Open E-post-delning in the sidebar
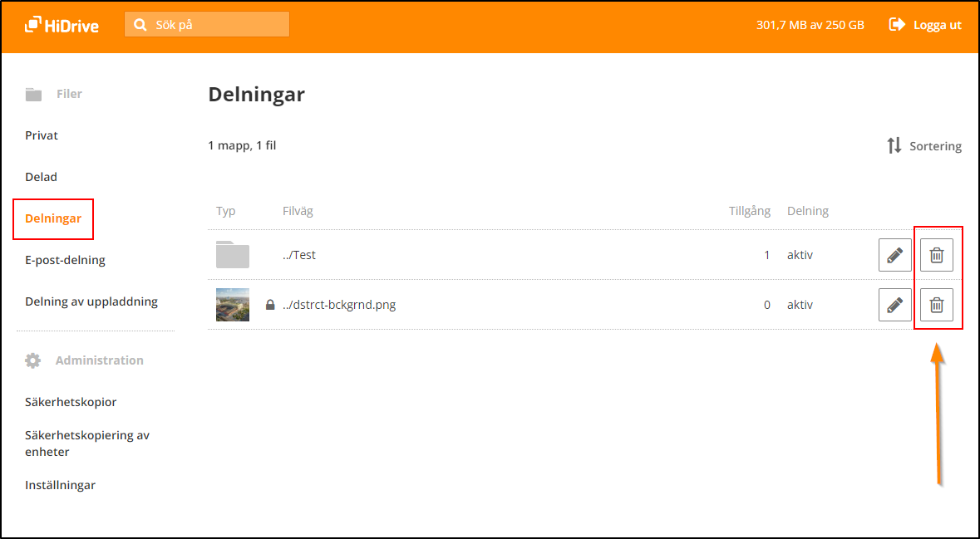This screenshot has height=539, width=980. click(x=65, y=260)
